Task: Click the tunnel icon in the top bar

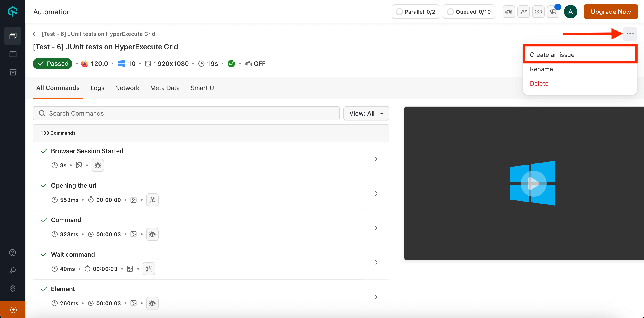Action: tap(509, 12)
